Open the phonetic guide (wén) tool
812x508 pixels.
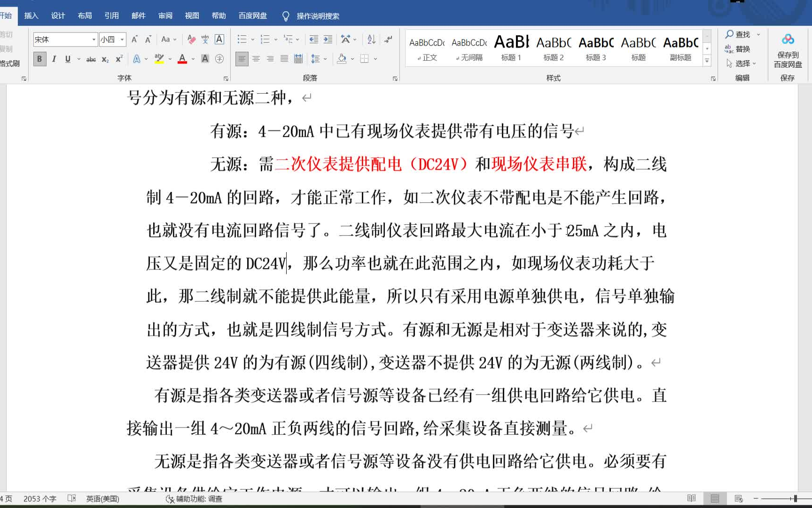coord(205,40)
